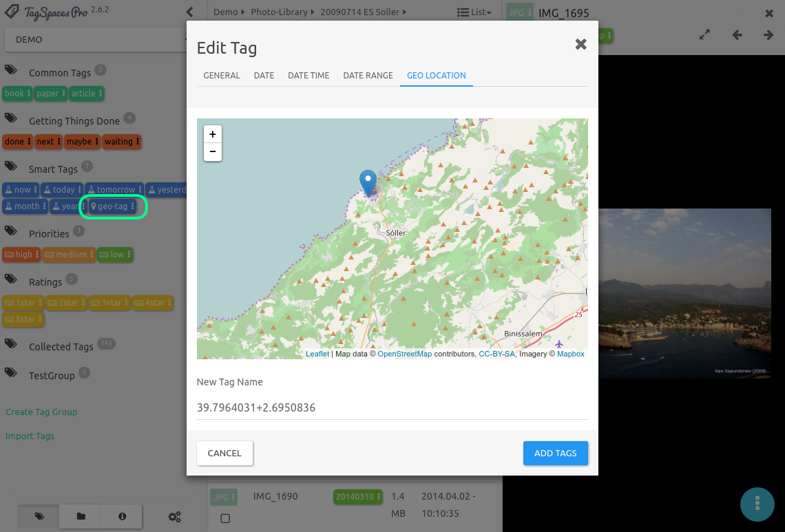Zoom out on the map with minus button
Viewport: 785px width, 532px height.
(x=212, y=151)
